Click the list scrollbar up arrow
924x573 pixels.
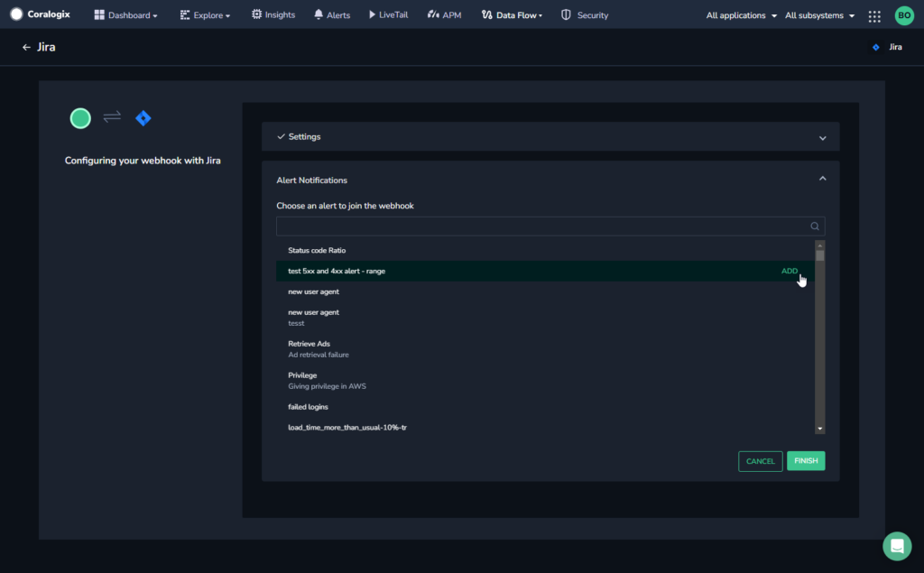819,245
